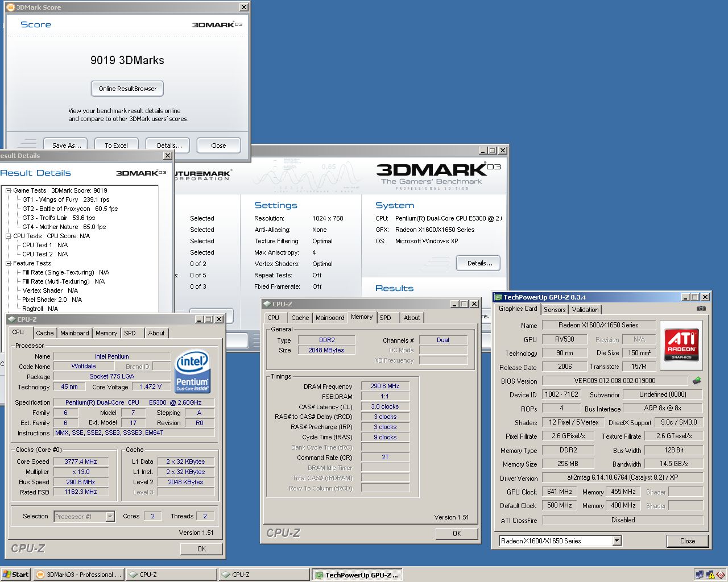Select CPU tab in memory CPU-Z window

tap(274, 318)
